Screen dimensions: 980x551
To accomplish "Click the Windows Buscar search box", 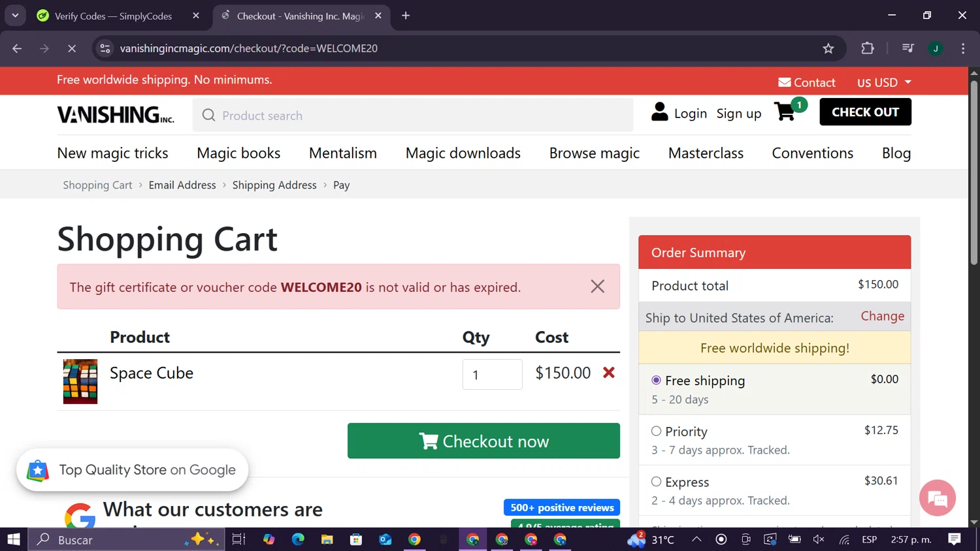I will point(127,539).
